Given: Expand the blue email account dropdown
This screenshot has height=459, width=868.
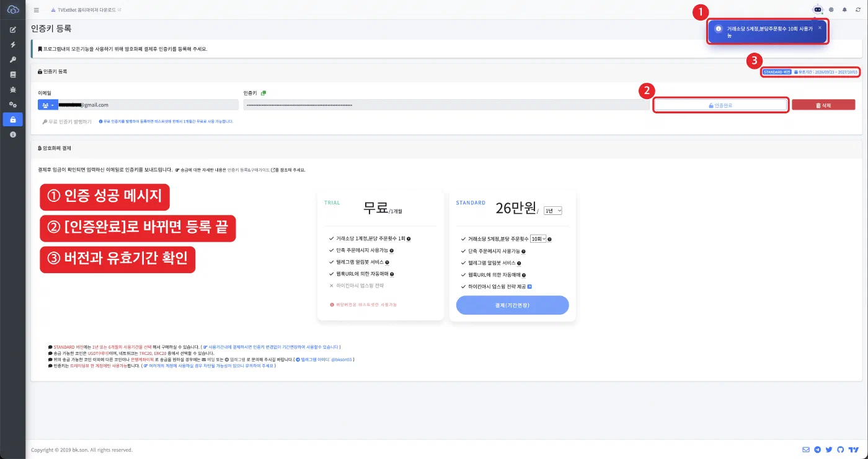Looking at the screenshot, I should coord(47,105).
